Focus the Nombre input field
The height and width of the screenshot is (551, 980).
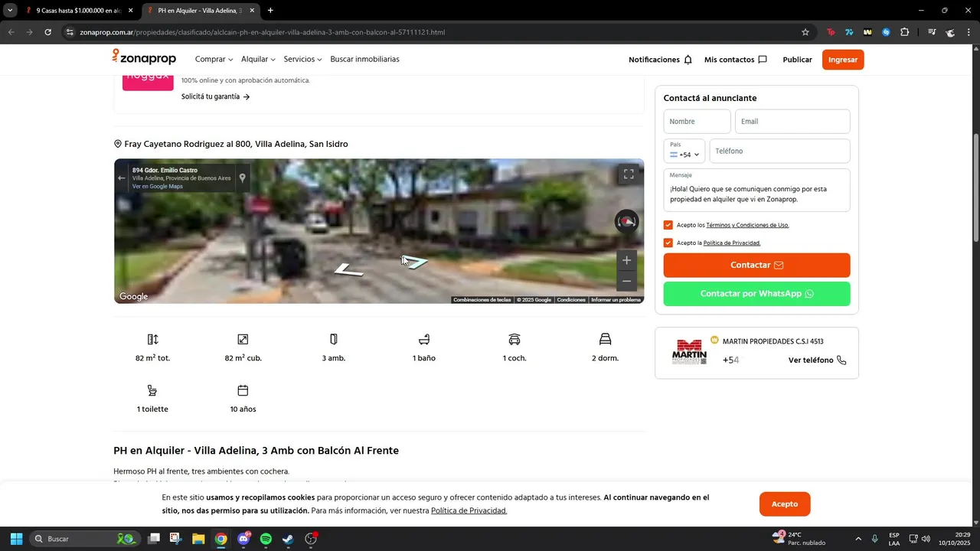(697, 122)
